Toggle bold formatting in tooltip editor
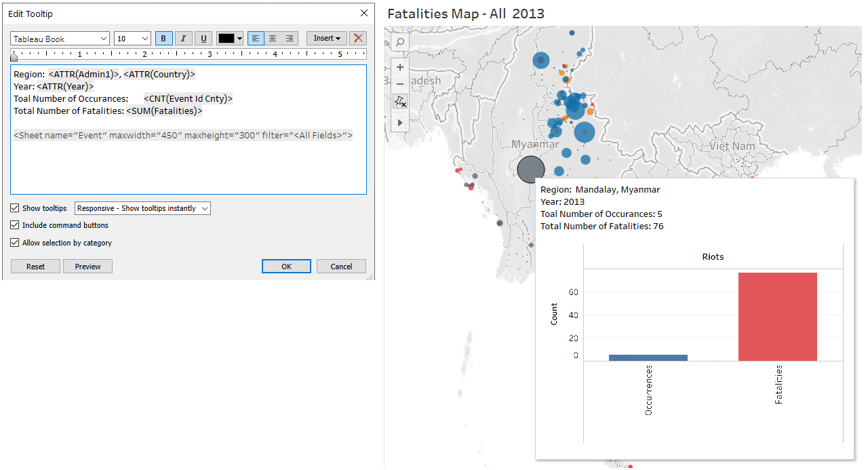This screenshot has width=868, height=470. click(163, 39)
